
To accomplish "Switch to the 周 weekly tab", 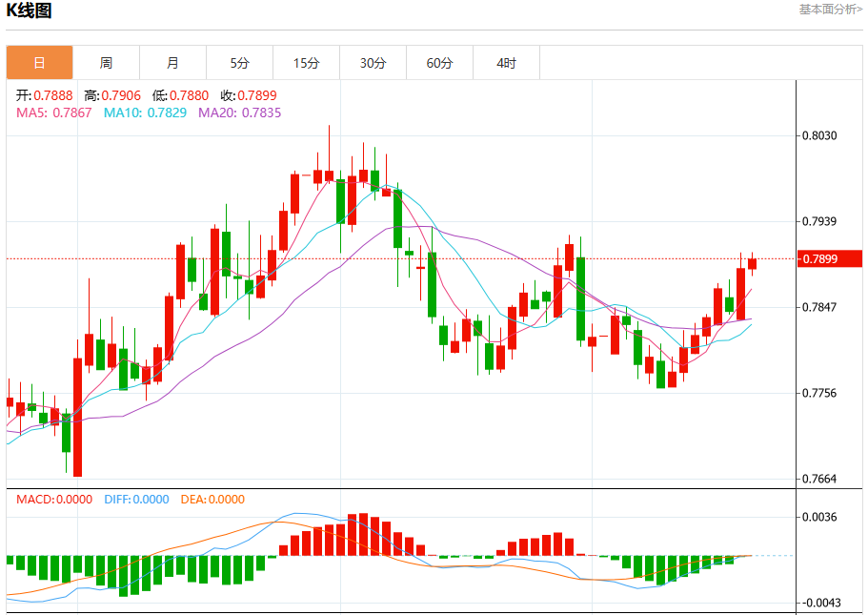I will point(107,63).
